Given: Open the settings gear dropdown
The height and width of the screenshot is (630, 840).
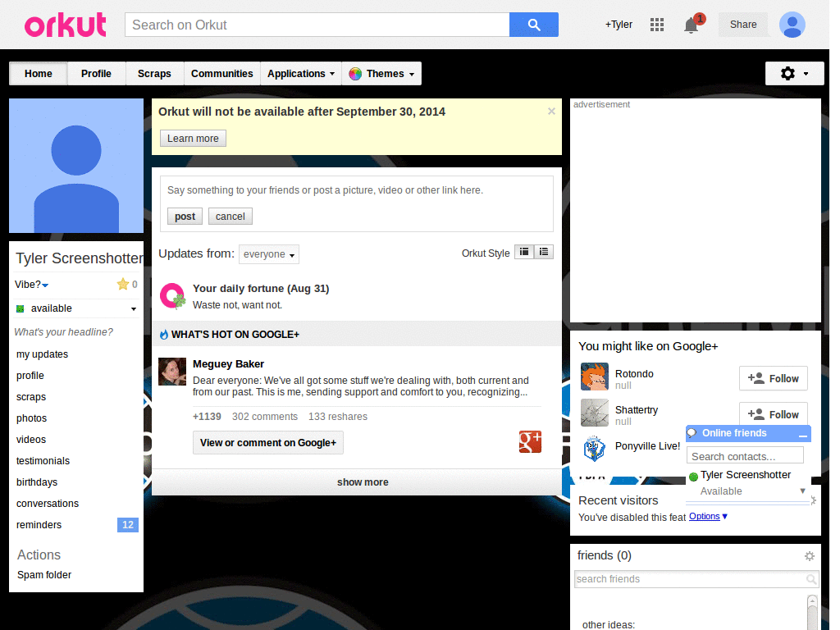Looking at the screenshot, I should point(793,74).
